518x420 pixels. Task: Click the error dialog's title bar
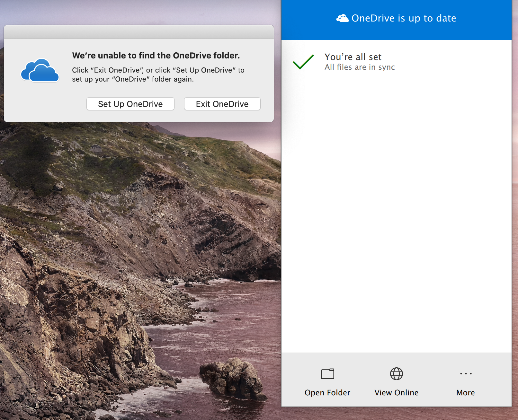(139, 32)
